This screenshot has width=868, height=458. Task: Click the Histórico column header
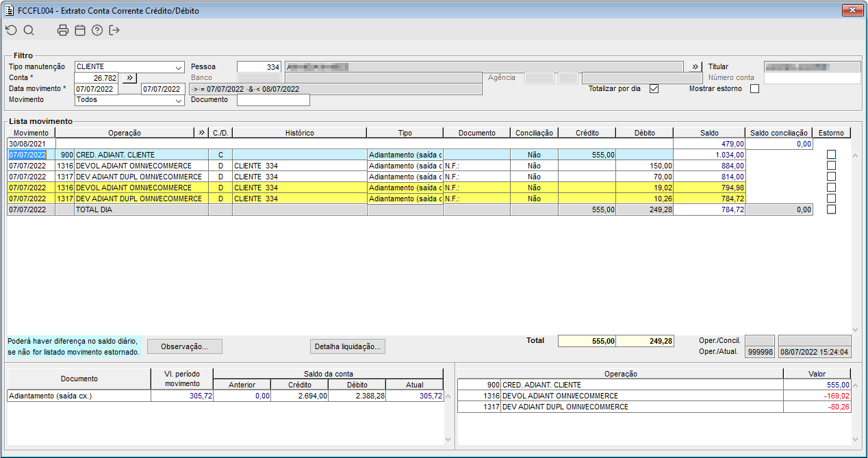[299, 132]
